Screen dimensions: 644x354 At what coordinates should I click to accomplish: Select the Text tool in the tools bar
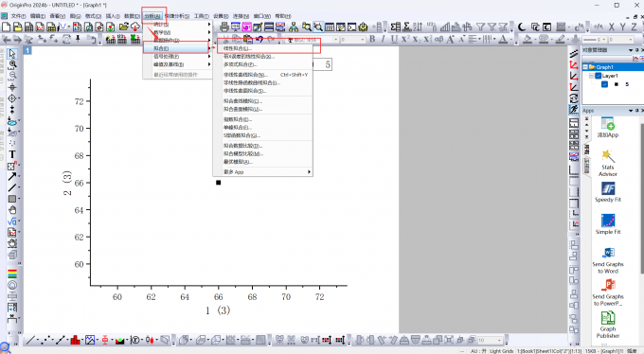coord(12,154)
